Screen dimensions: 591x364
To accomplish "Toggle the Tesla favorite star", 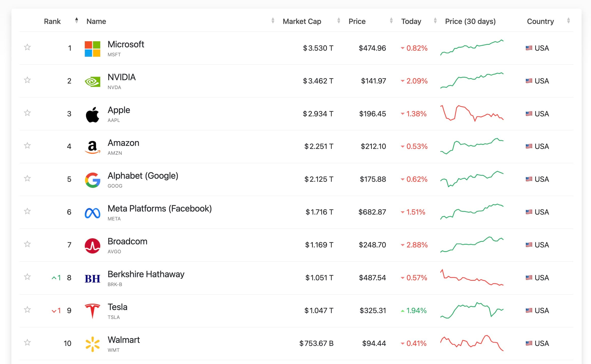I will (x=27, y=310).
